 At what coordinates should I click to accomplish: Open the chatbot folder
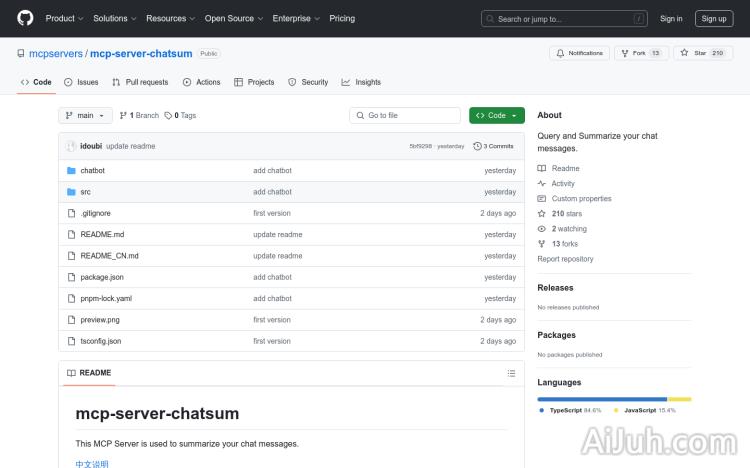point(92,171)
